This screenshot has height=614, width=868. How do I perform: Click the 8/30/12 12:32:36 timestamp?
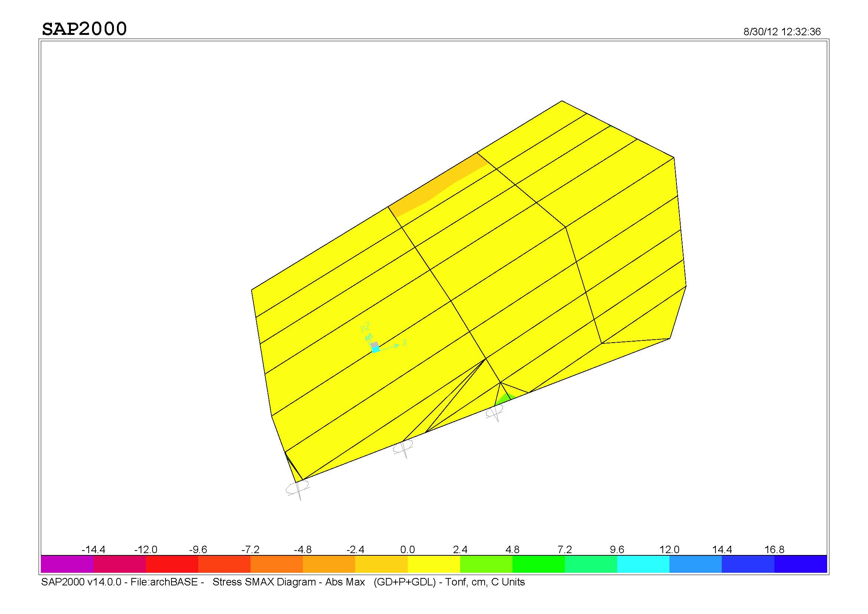pyautogui.click(x=782, y=32)
